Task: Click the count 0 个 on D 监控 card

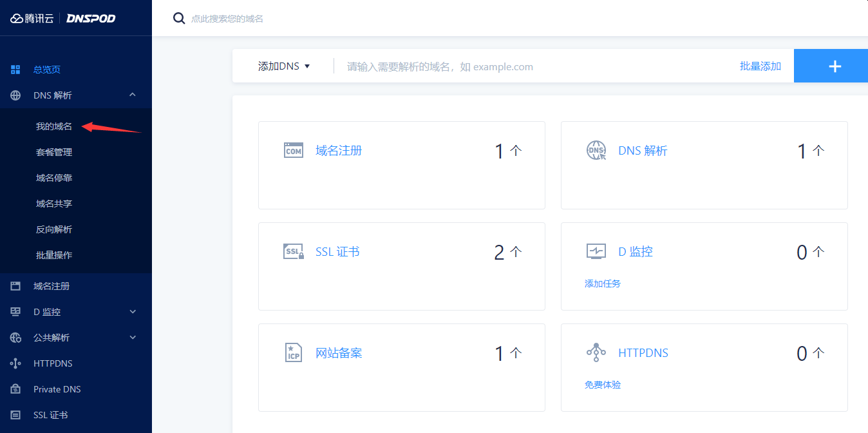Action: point(811,252)
